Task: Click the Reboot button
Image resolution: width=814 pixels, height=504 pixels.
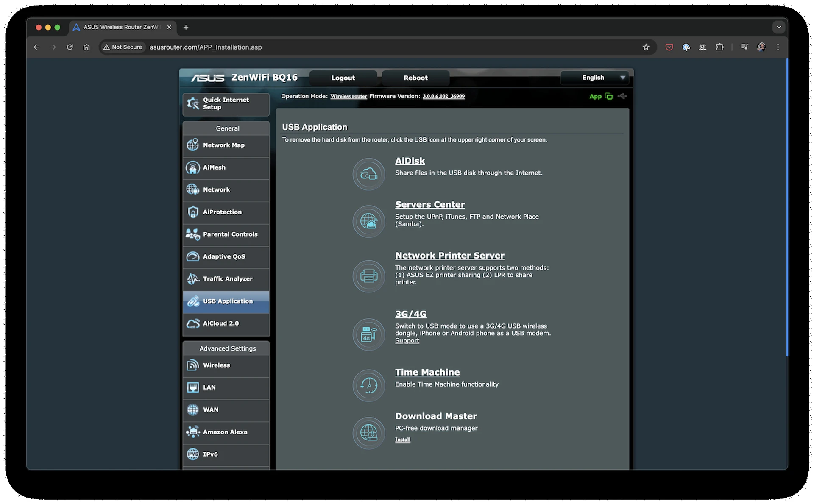Action: click(415, 78)
